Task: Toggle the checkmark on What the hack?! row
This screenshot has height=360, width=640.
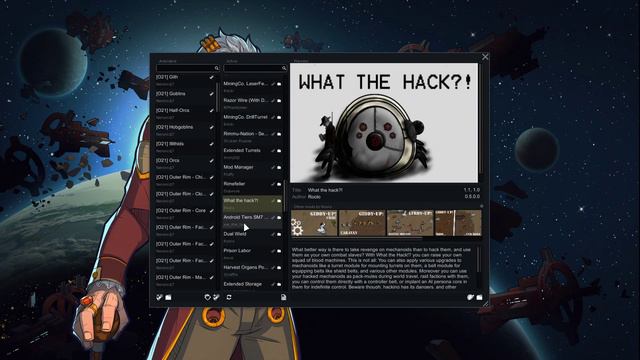Action: pos(273,201)
